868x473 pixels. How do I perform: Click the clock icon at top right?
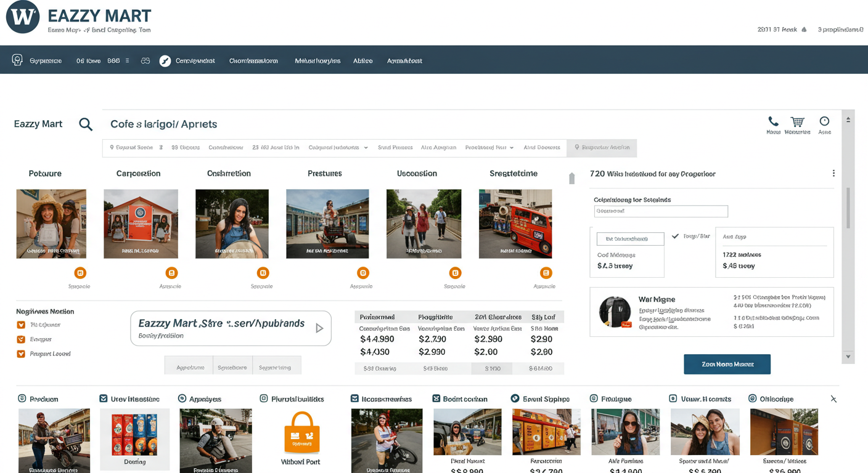824,121
